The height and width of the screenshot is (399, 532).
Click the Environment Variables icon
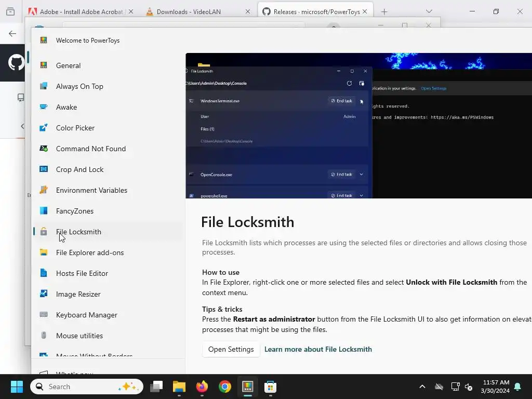tap(44, 190)
